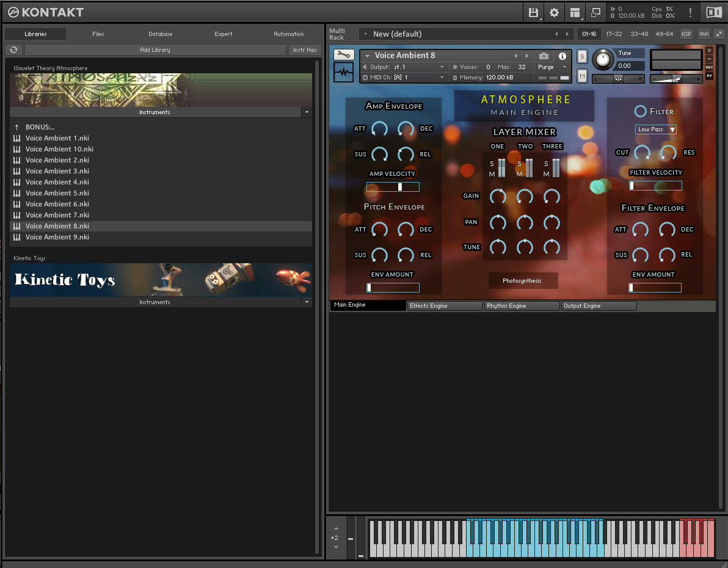
Task: Lower keyboard octave with down arrow
Action: pos(336,547)
